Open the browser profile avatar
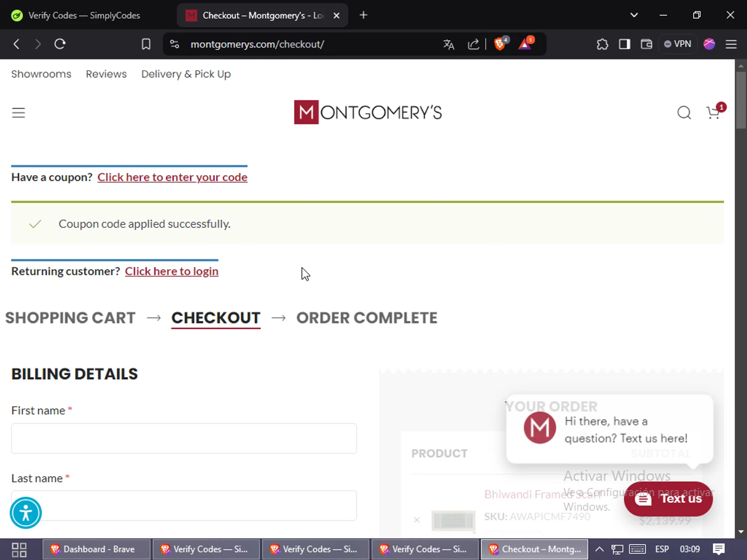Viewport: 747px width, 560px height. [709, 44]
